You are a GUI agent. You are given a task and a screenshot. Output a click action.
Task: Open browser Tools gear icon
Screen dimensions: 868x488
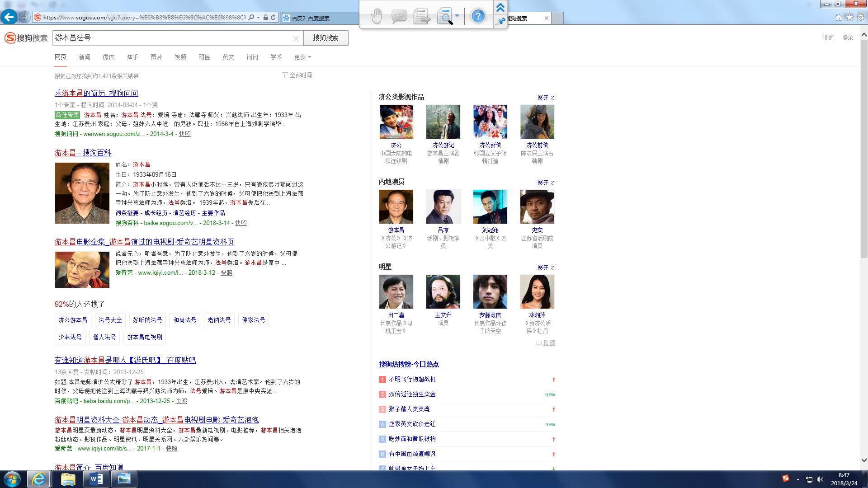[861, 17]
